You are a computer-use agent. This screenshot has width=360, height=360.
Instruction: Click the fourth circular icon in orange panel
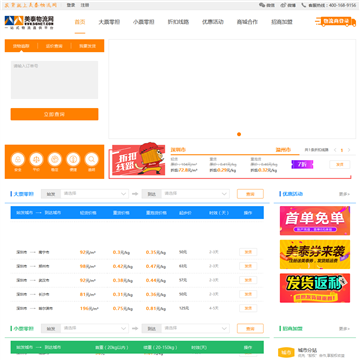tap(73, 159)
